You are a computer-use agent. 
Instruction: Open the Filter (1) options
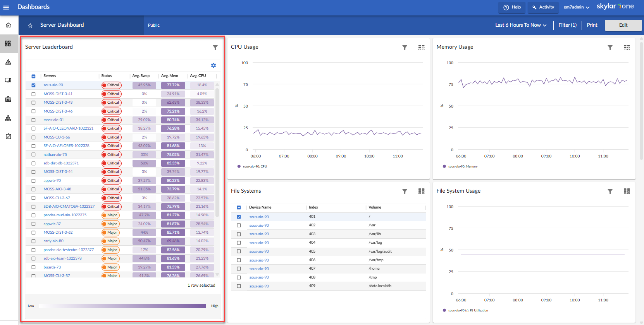[567, 25]
